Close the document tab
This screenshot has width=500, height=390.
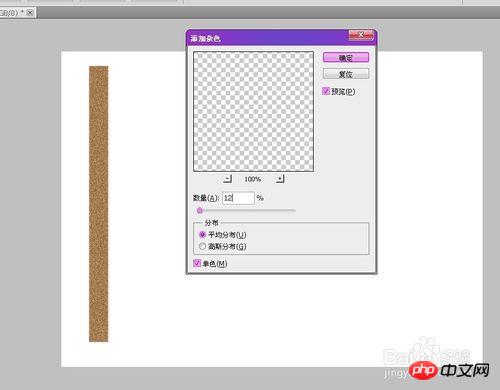pyautogui.click(x=30, y=13)
